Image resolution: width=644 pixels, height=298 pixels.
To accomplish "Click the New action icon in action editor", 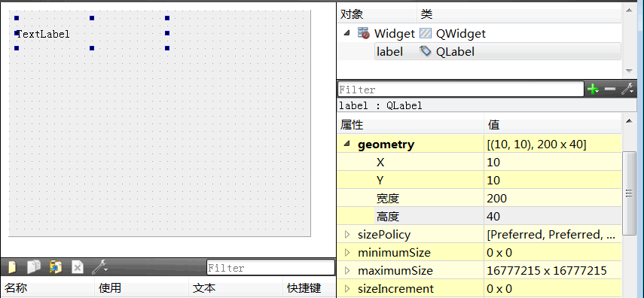I will pyautogui.click(x=12, y=268).
